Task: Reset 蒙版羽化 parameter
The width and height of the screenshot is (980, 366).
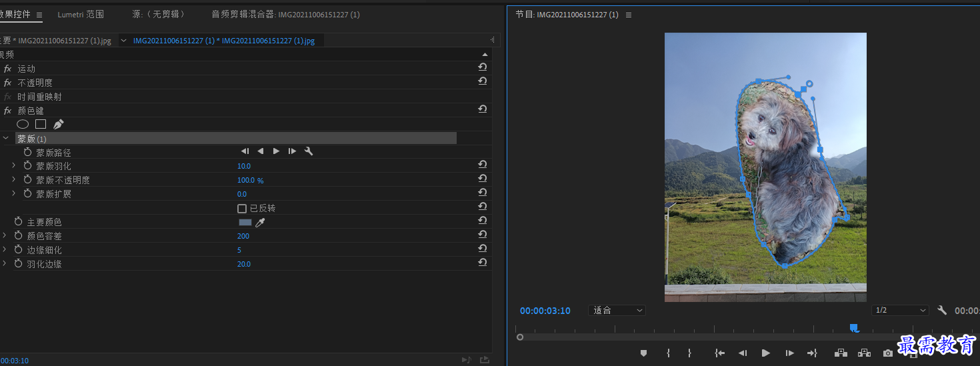Action: click(x=482, y=164)
